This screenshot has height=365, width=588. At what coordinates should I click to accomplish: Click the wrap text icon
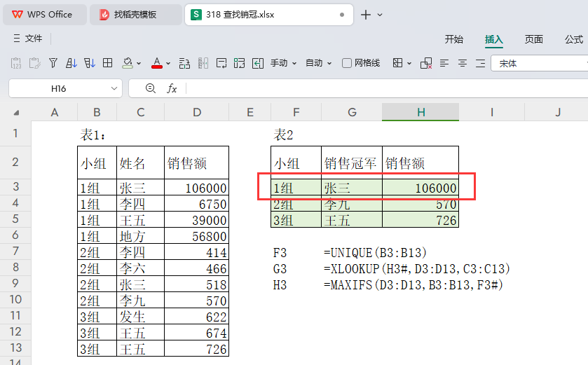(221, 63)
